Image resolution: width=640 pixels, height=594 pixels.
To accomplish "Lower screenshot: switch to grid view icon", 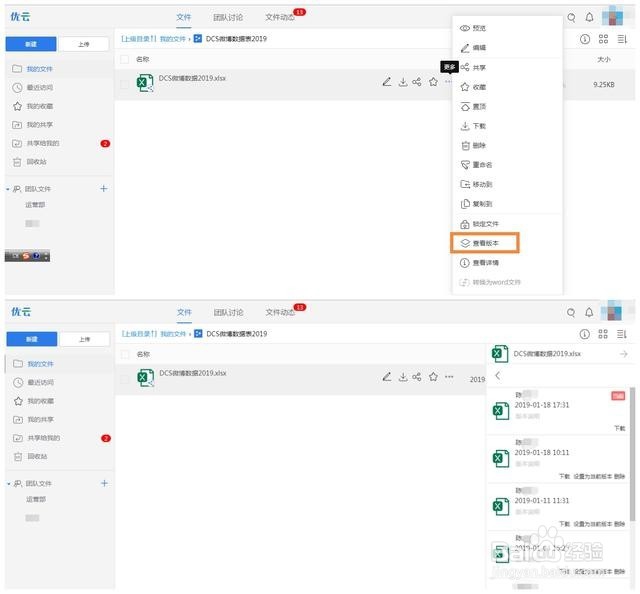I will coord(603,334).
